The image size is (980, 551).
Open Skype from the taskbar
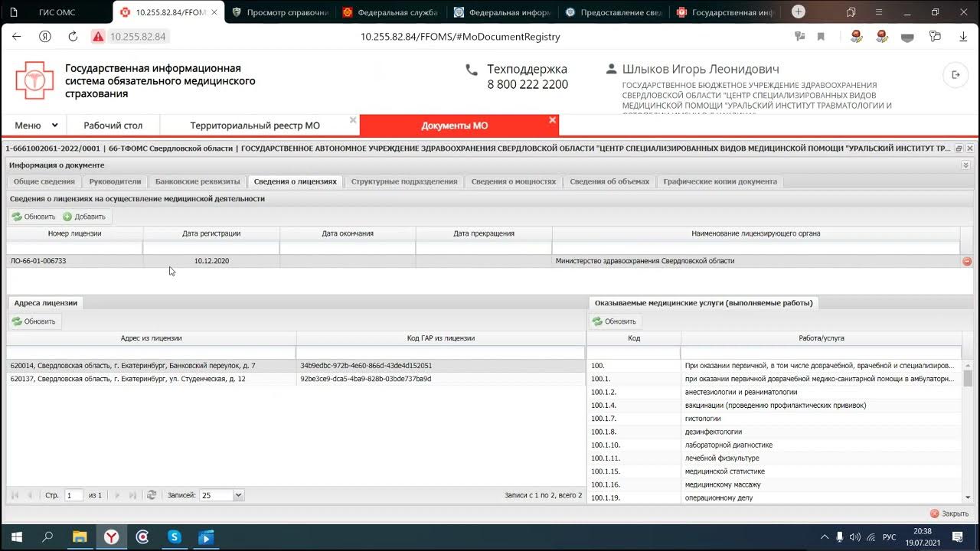point(175,537)
